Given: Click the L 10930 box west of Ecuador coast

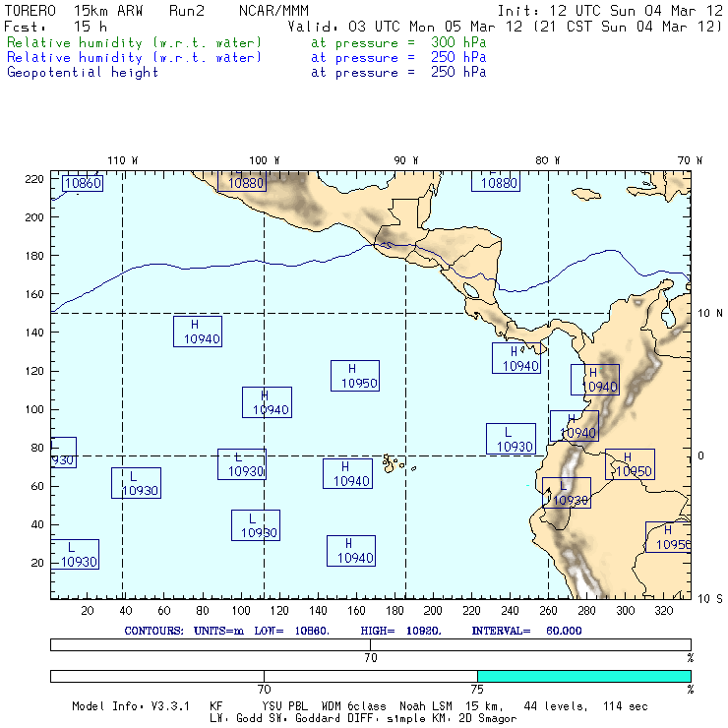Looking at the screenshot, I should pos(511,439).
